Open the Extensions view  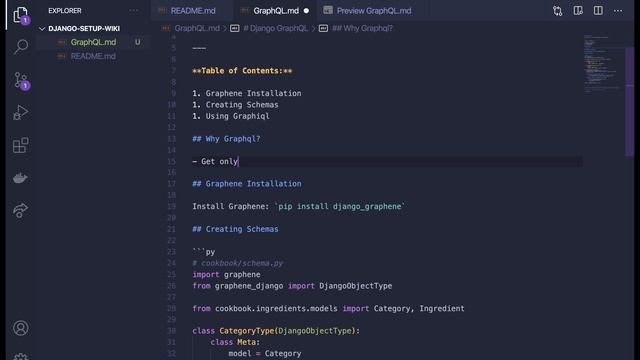click(21, 145)
